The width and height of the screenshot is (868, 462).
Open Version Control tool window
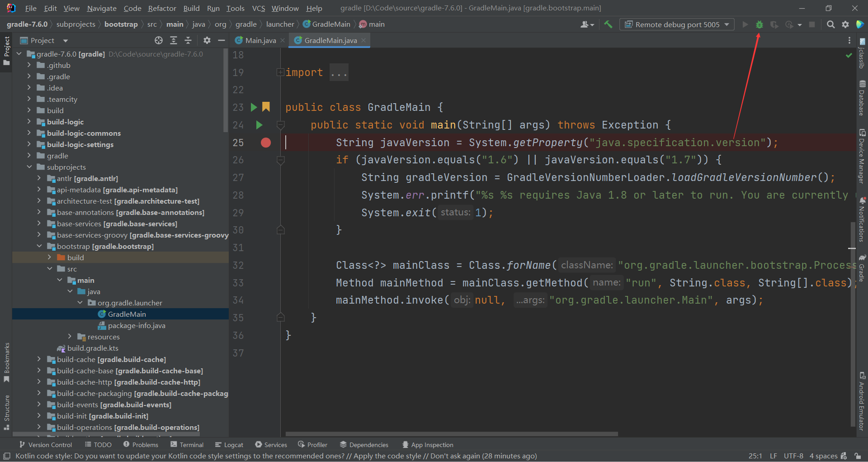click(x=45, y=445)
